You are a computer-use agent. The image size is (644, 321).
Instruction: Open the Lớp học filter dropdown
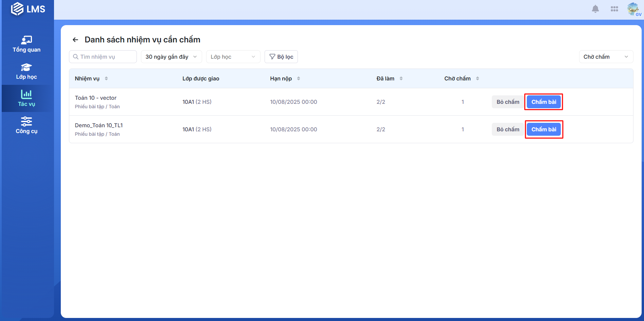(233, 57)
